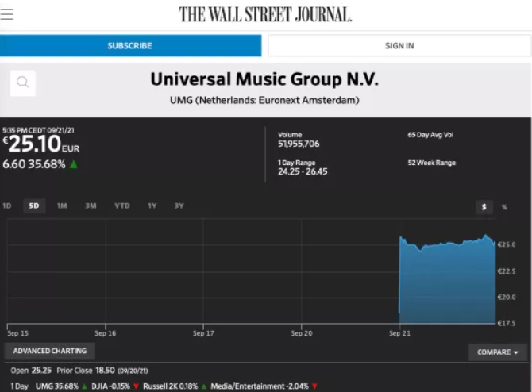Click the 52 Week Range label
Viewport: 532px width, 392px height.
[432, 163]
